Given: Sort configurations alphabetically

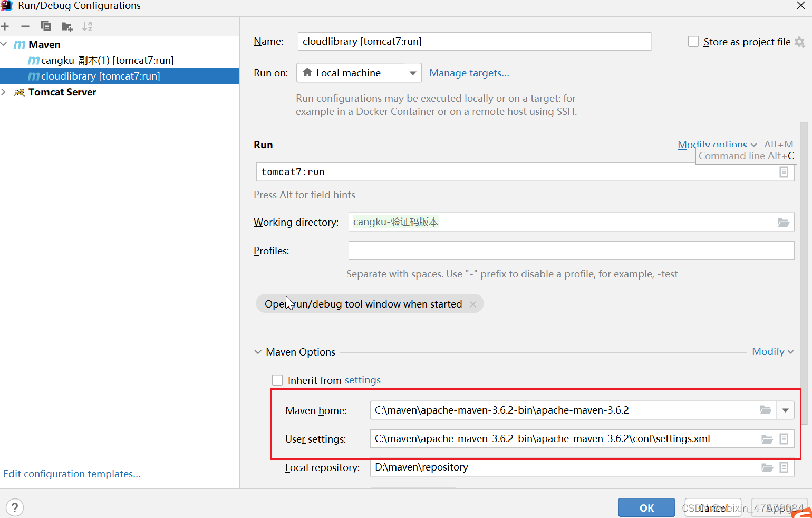Looking at the screenshot, I should point(87,26).
